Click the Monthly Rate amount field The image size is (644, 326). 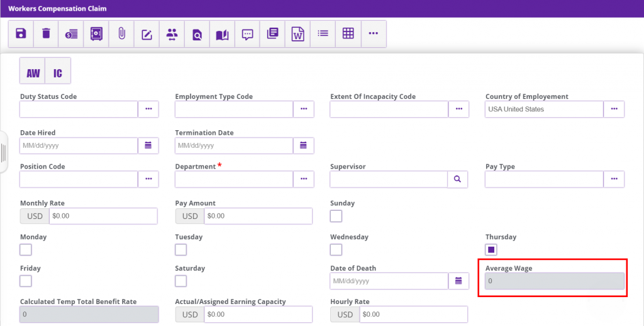click(103, 216)
